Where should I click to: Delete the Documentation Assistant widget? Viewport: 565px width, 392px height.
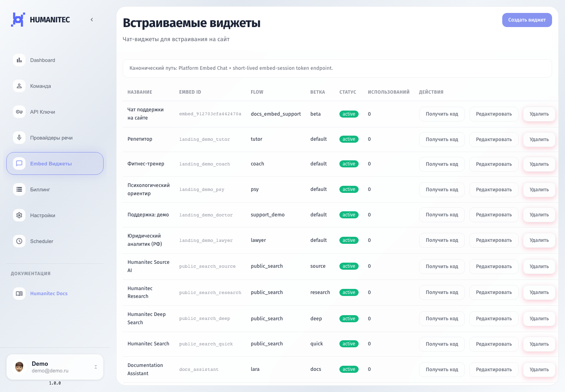pyautogui.click(x=539, y=370)
